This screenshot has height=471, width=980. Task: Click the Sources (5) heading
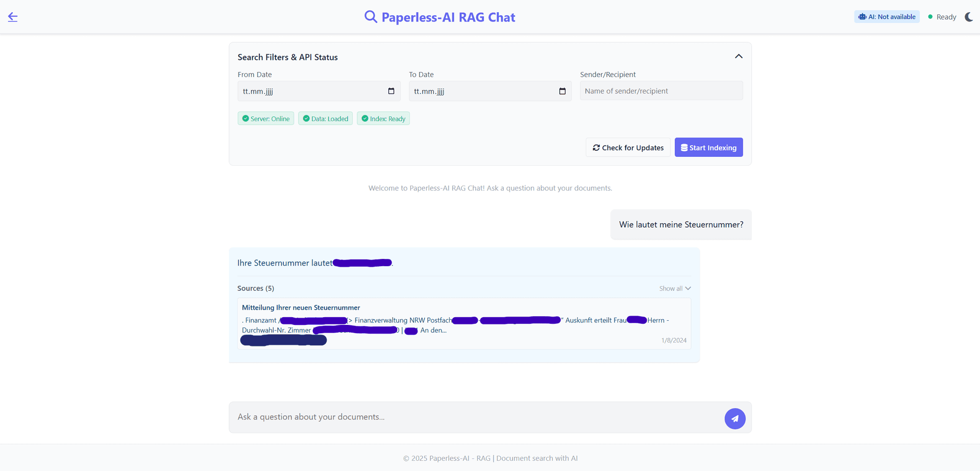pos(256,289)
